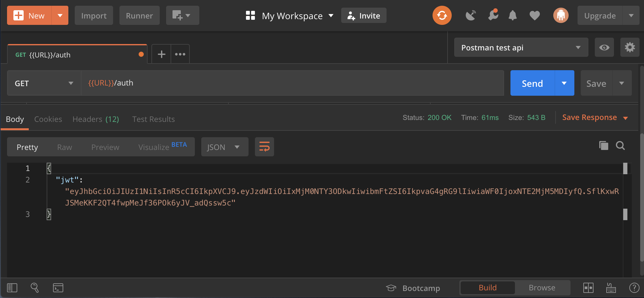The width and height of the screenshot is (644, 298).
Task: Open the New button dropdown arrow
Action: (60, 15)
